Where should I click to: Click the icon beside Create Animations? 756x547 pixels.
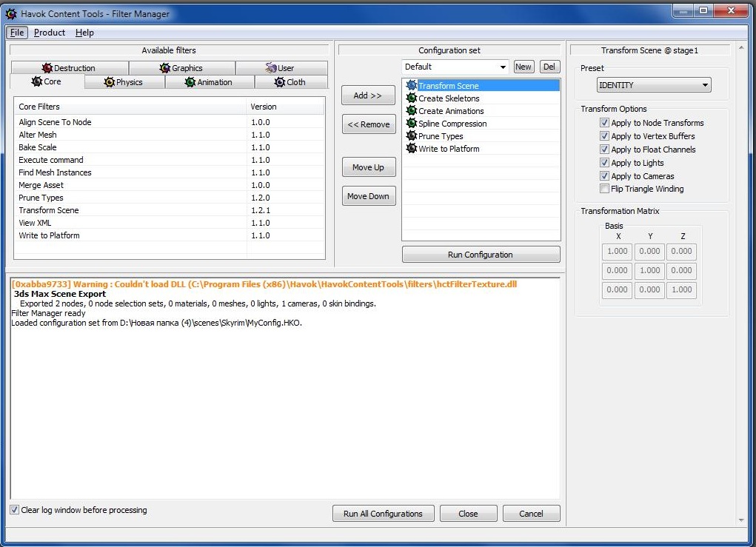click(x=411, y=110)
